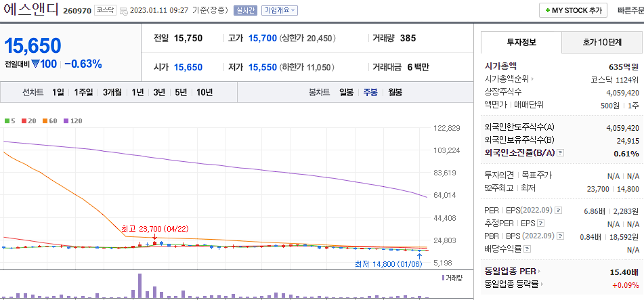Click the 실시간 real-time badge
Image resolution: width=644 pixels, height=300 pixels.
pyautogui.click(x=245, y=11)
